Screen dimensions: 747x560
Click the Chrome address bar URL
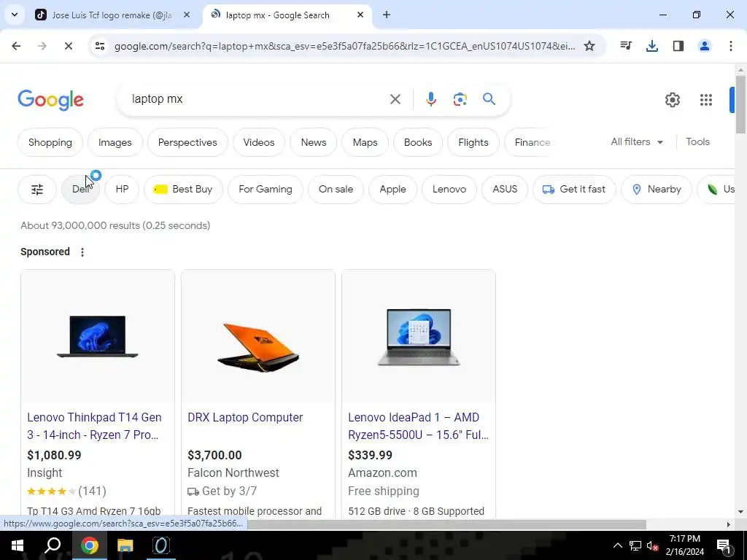click(344, 46)
